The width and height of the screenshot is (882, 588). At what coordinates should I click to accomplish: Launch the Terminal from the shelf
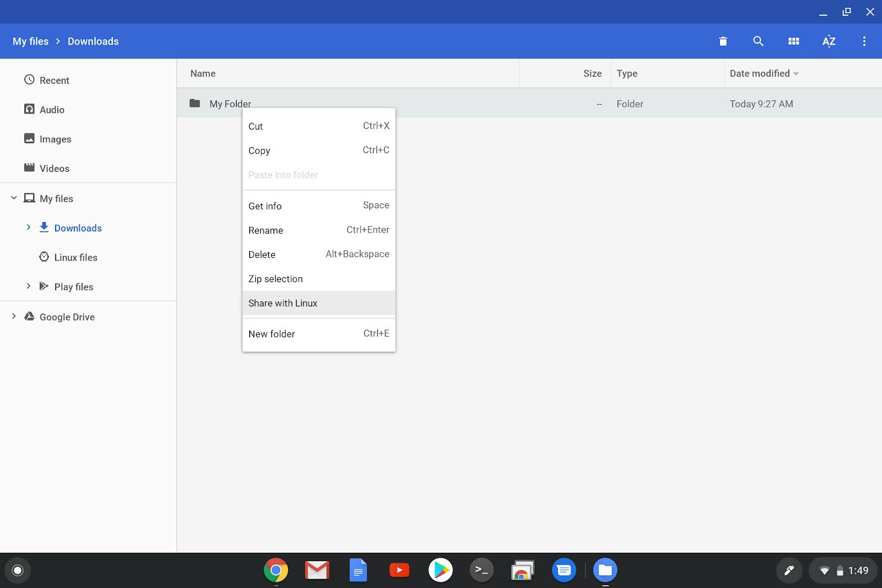tap(481, 570)
